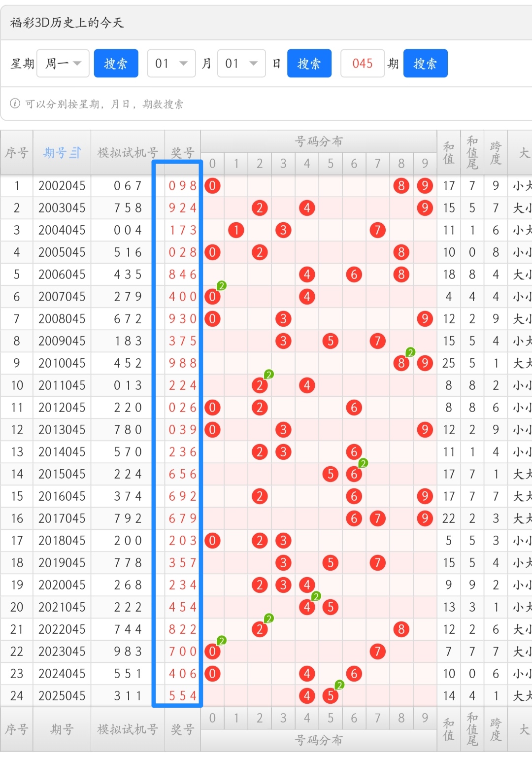Click the 和值尾 column header at top
This screenshot has height=757, width=532.
[472, 153]
